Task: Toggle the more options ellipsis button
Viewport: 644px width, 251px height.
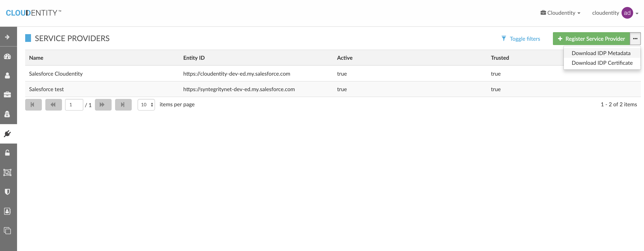Action: [x=635, y=39]
